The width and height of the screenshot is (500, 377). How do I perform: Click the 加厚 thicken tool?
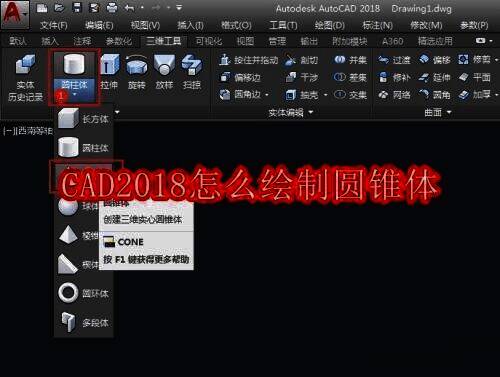pyautogui.click(x=474, y=95)
